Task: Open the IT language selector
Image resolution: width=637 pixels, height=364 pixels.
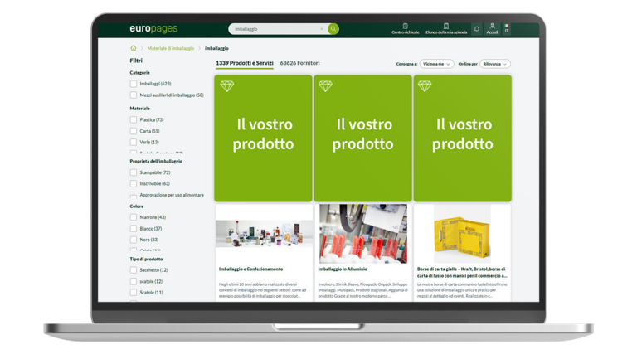Action: click(x=507, y=29)
